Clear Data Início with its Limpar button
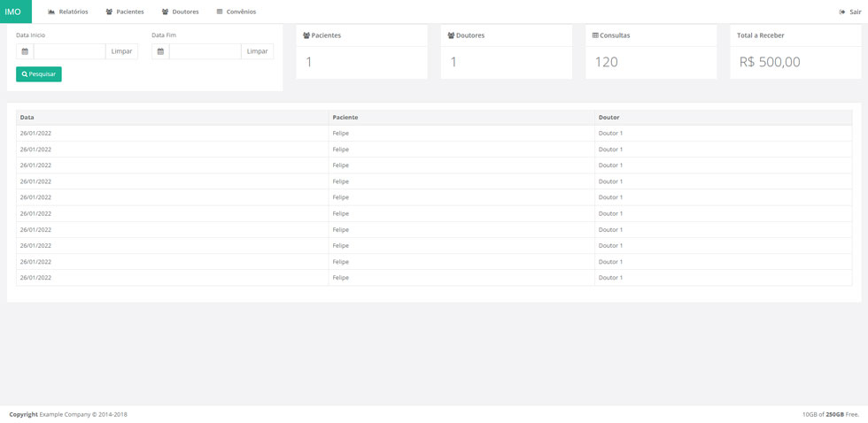 (x=121, y=51)
